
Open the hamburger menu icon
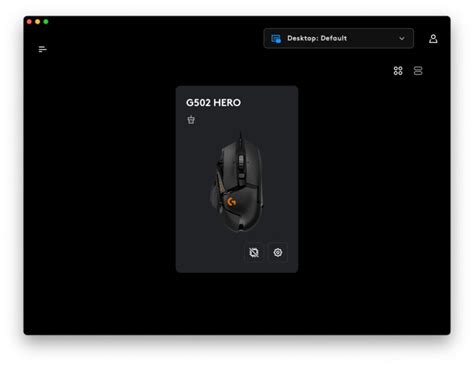[x=42, y=49]
